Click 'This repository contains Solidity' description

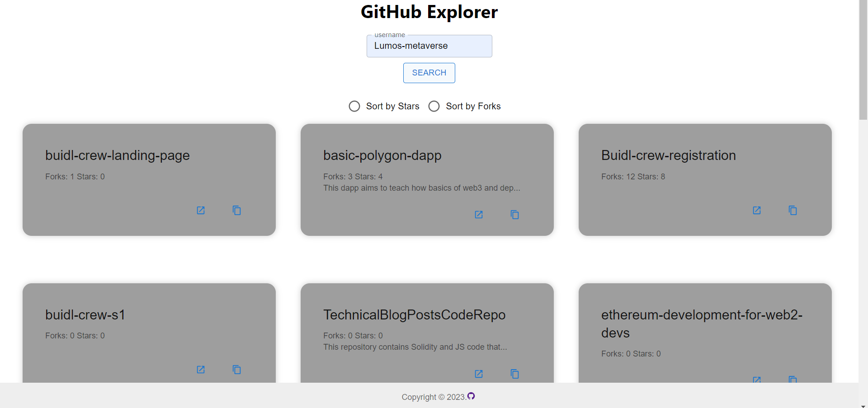[x=415, y=347]
